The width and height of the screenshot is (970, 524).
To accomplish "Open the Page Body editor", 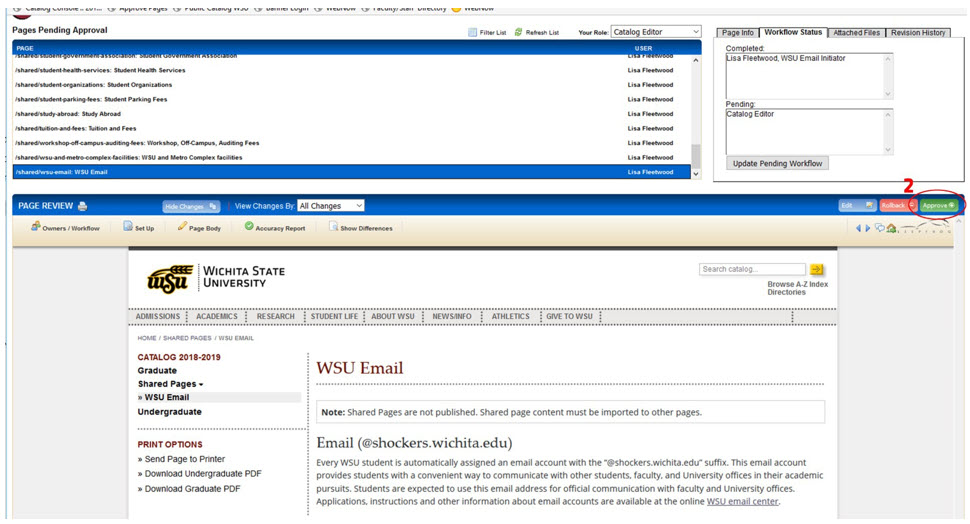I will coord(199,228).
